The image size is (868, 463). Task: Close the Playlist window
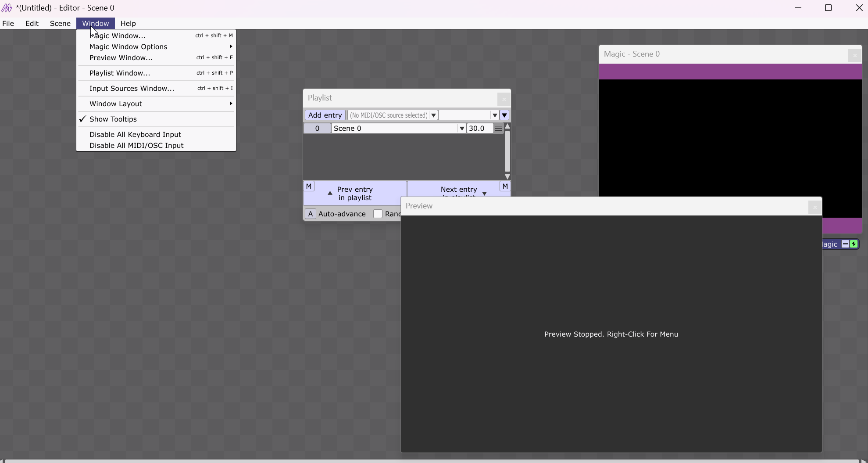point(504,99)
